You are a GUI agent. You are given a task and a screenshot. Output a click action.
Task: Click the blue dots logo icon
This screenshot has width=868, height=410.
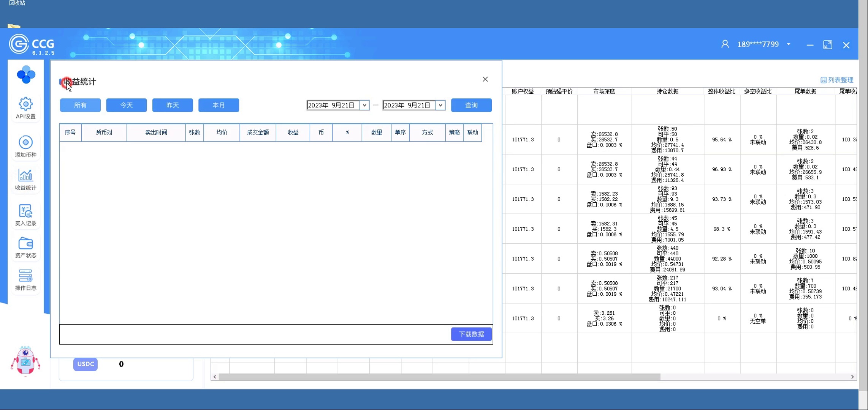[26, 74]
